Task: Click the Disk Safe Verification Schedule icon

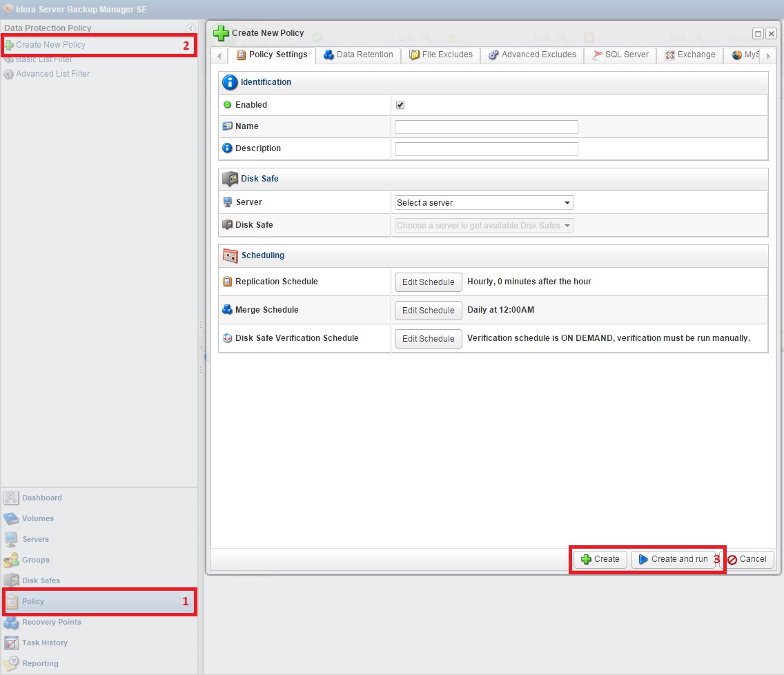Action: tap(228, 338)
